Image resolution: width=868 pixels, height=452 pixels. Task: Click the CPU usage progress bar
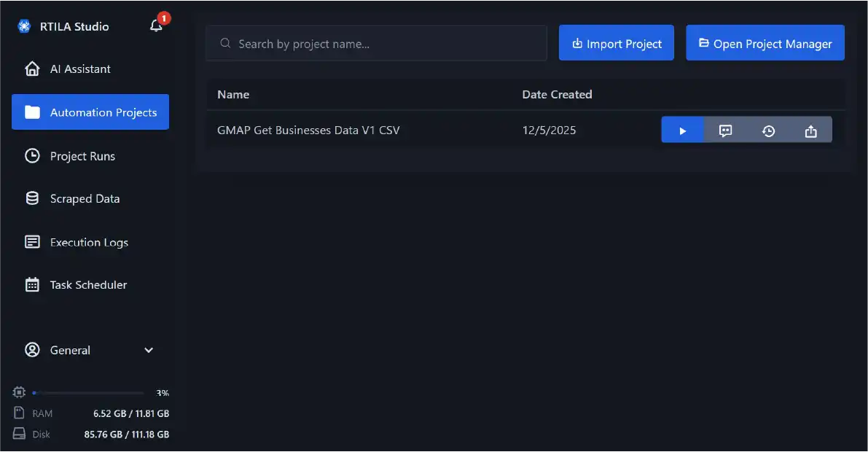[88, 393]
